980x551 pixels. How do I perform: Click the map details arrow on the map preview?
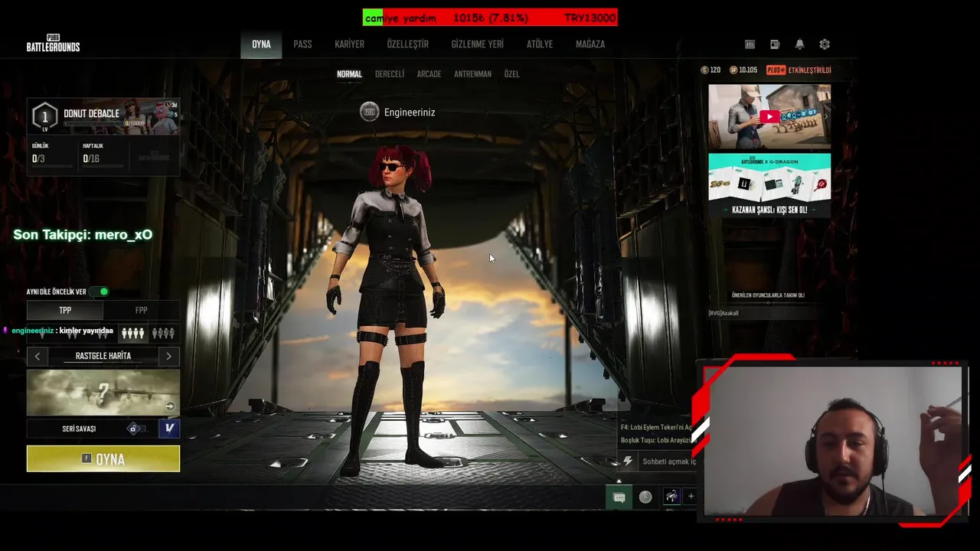(x=170, y=406)
